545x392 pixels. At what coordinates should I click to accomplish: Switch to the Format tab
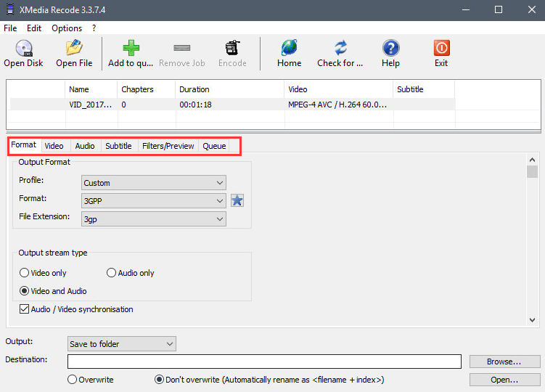pos(24,144)
